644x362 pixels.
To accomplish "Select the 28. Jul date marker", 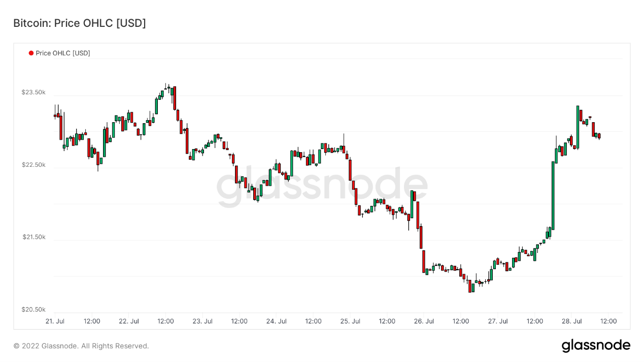I will (572, 321).
